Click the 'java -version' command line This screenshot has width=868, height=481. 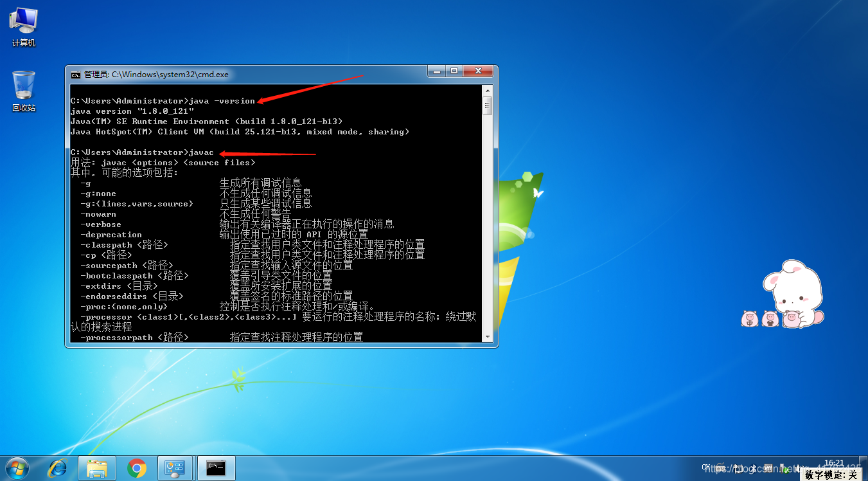[163, 101]
